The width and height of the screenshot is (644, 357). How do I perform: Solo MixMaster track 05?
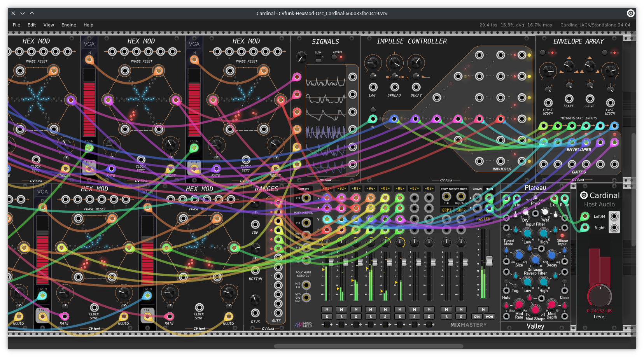pos(385,317)
